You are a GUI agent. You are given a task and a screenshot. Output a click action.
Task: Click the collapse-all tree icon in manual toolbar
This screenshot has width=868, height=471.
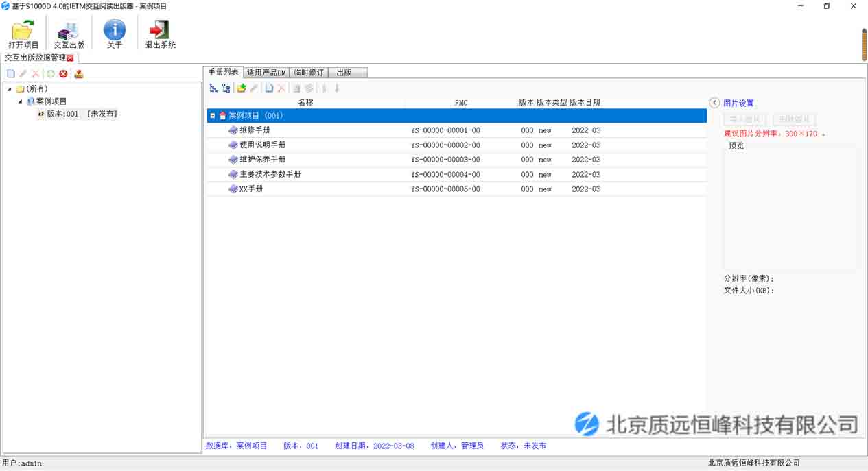pyautogui.click(x=226, y=88)
